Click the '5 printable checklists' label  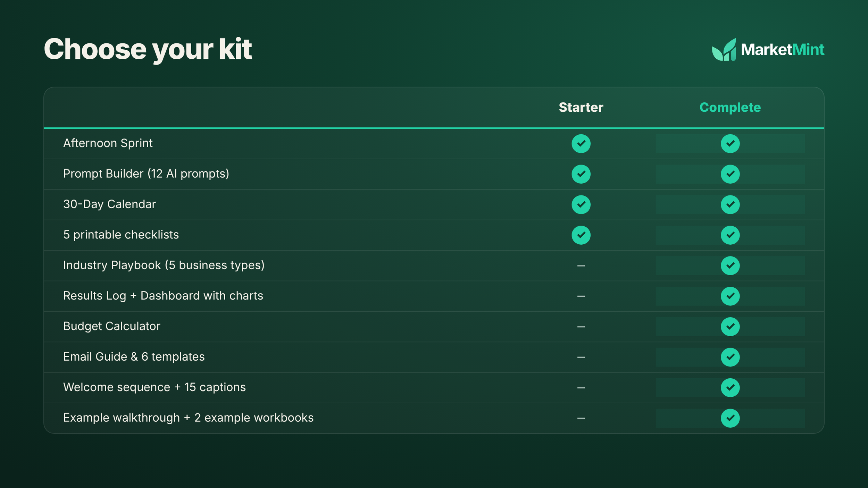(121, 235)
